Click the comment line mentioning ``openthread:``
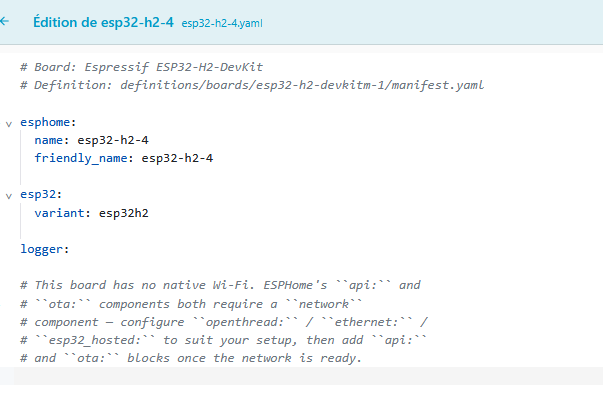Viewport: 603px width, 412px height. click(224, 322)
